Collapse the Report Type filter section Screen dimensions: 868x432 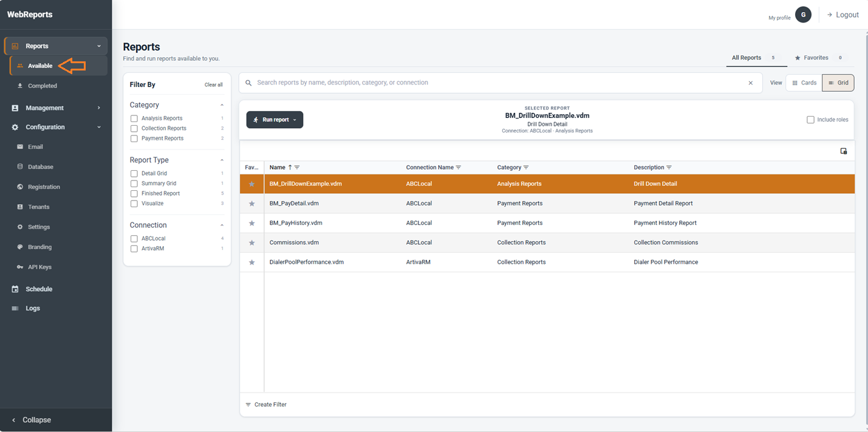tap(222, 160)
